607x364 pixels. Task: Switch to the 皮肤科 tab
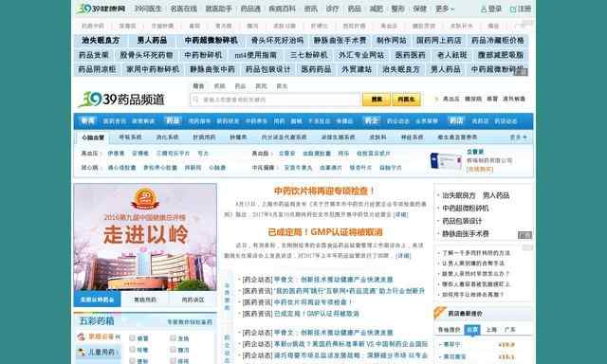click(x=377, y=137)
